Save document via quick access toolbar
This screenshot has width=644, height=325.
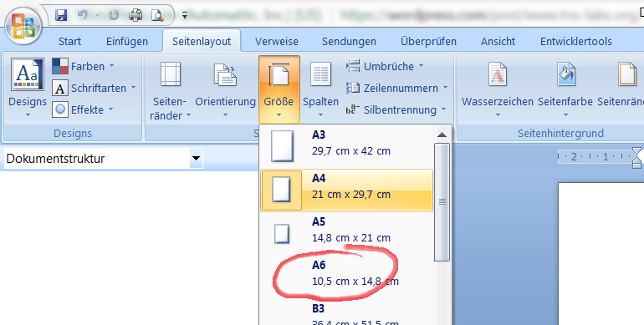(x=61, y=15)
